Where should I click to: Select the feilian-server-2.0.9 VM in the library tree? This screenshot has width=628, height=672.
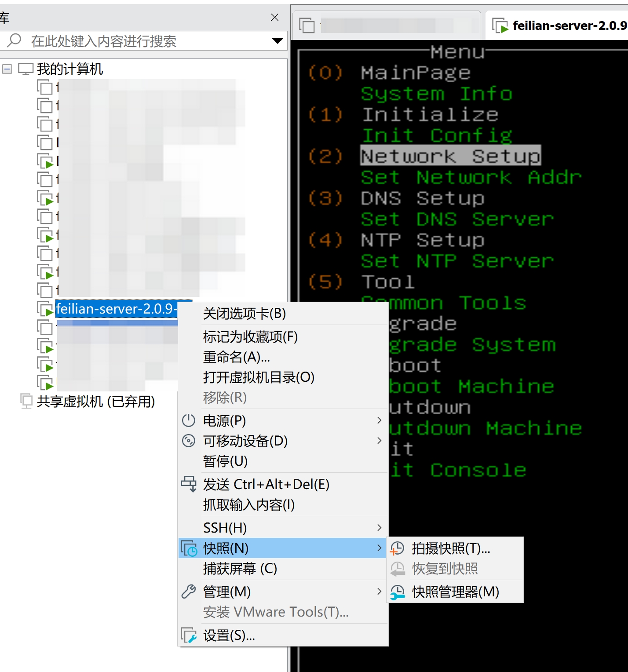point(116,309)
